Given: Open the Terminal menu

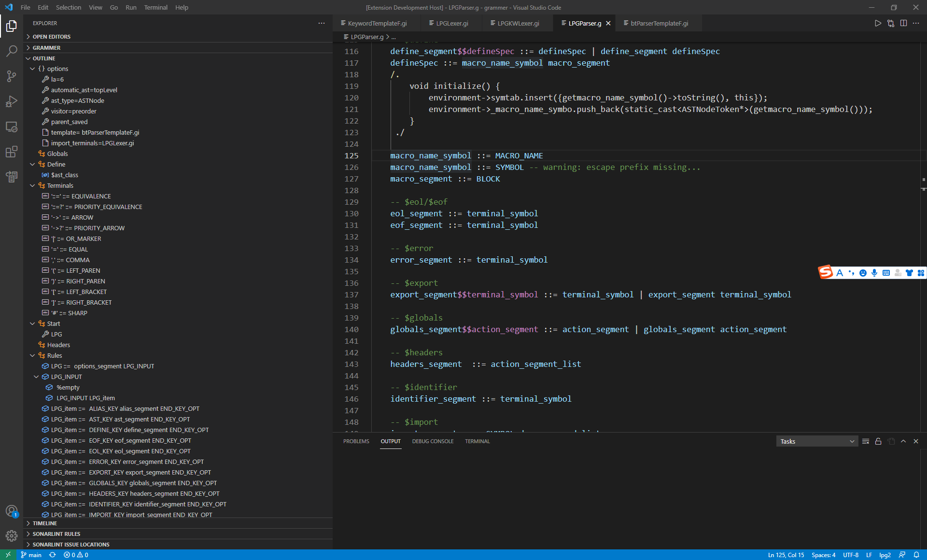Looking at the screenshot, I should 155,7.
